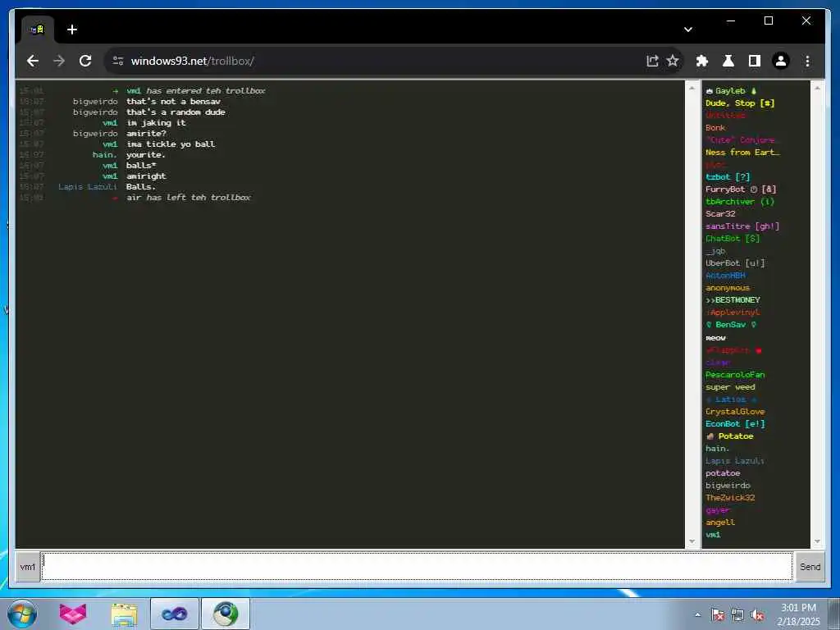Viewport: 840px width, 630px height.
Task: Open pink cat app on taskbar
Action: pyautogui.click(x=73, y=614)
